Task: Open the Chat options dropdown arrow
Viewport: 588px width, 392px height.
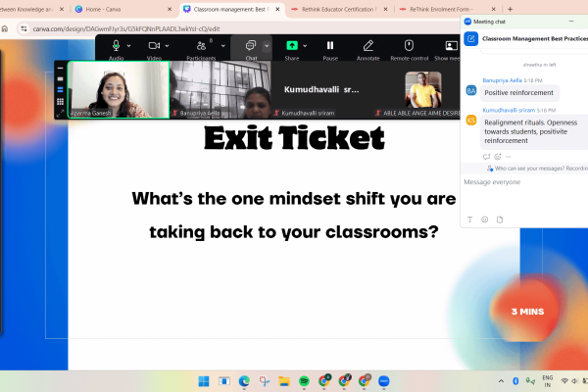Action: click(x=267, y=45)
